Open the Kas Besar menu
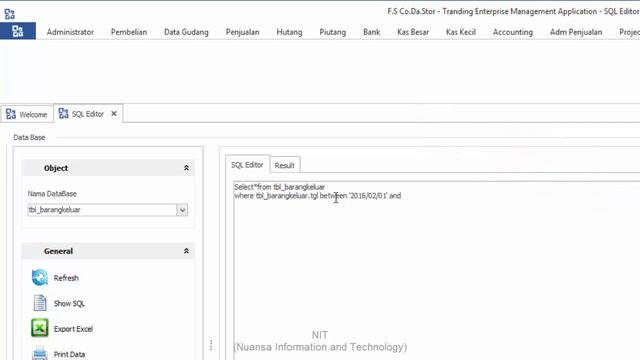This screenshot has height=360, width=640. pos(413,32)
